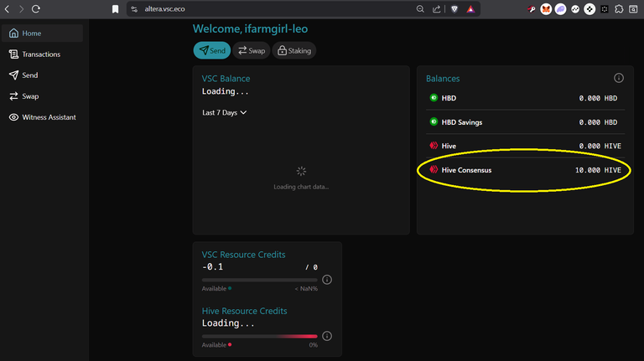Go to Home in the sidebar

[x=42, y=34]
